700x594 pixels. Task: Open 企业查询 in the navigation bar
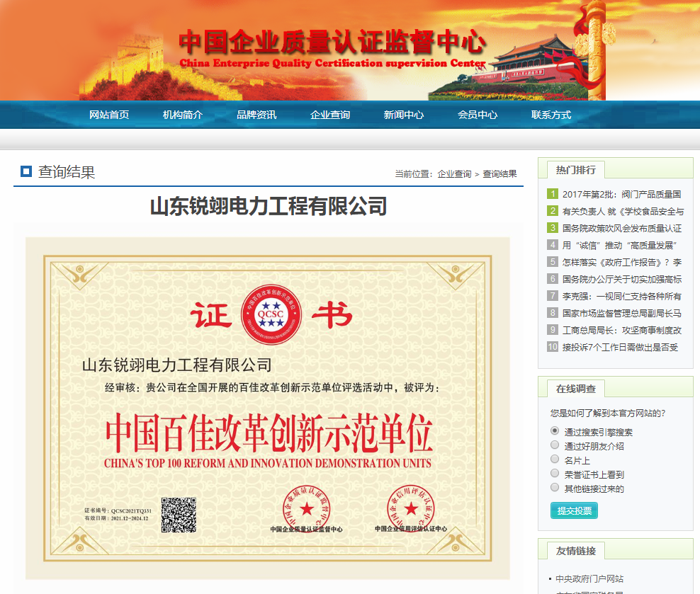pos(330,115)
